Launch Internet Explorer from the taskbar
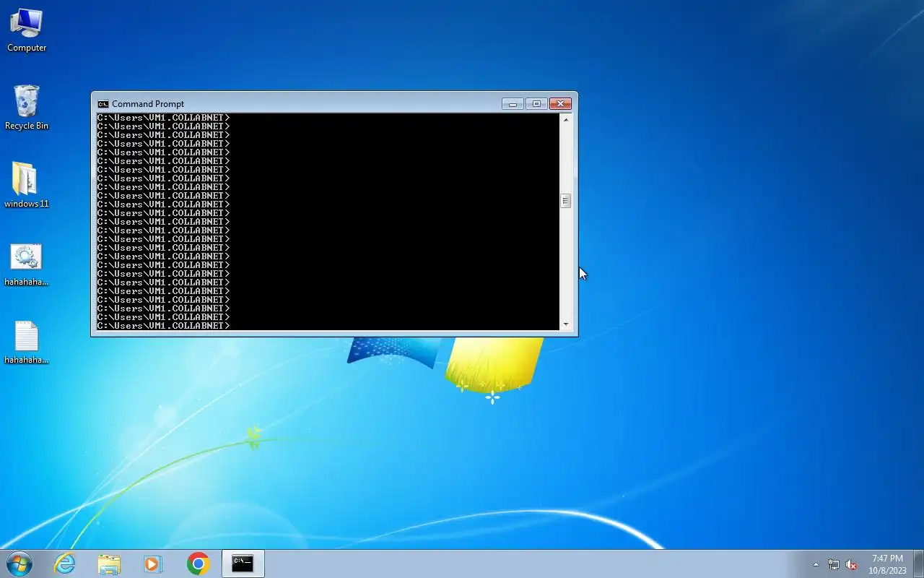The image size is (924, 578). click(65, 564)
